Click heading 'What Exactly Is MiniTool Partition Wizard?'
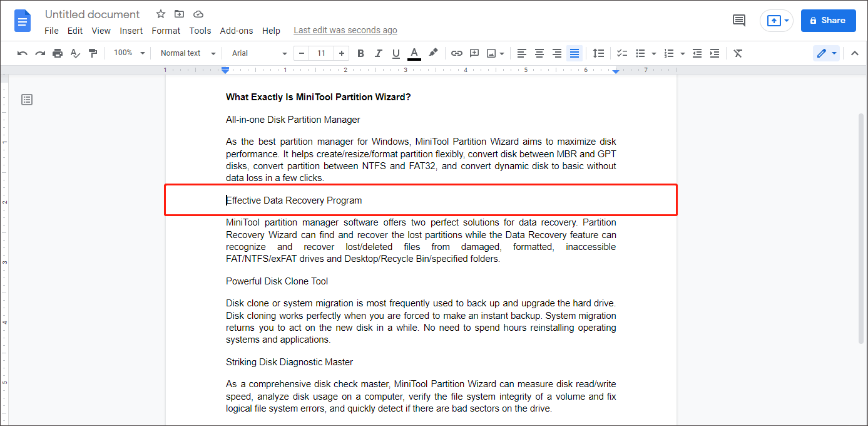The image size is (868, 426). 318,97
